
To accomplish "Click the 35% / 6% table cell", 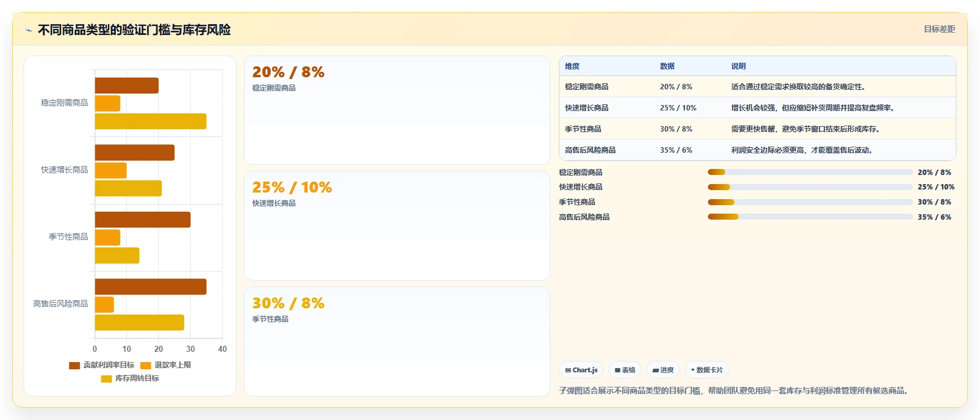I will (676, 150).
